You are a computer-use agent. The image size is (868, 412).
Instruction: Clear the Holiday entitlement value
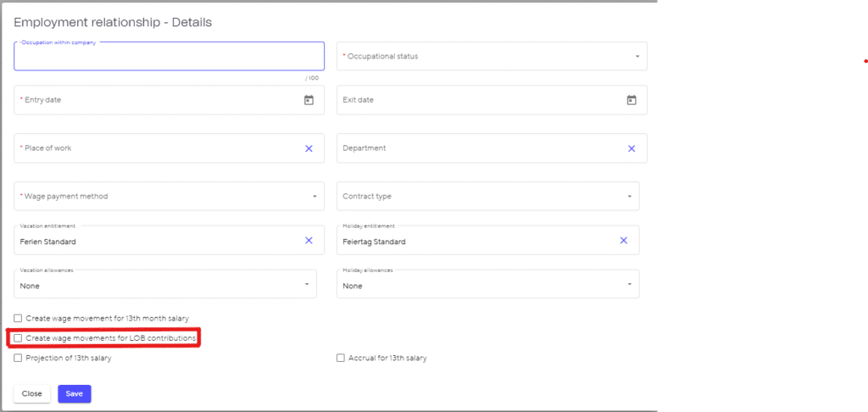click(x=623, y=241)
